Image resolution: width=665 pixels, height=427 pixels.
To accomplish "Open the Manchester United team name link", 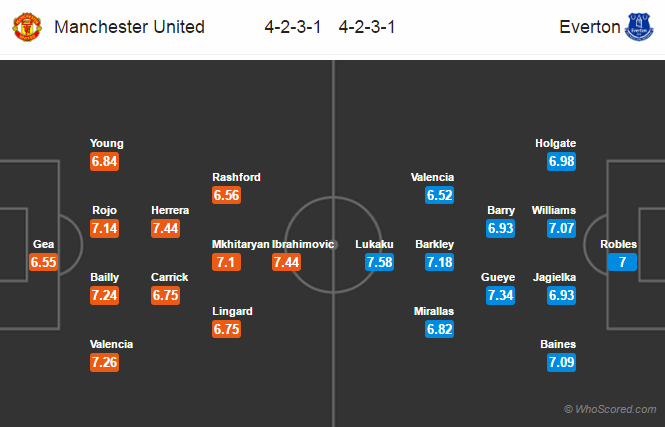I will [x=129, y=27].
